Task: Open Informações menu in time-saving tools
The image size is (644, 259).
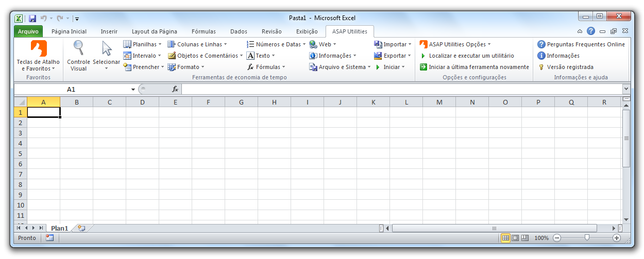Action: pyautogui.click(x=333, y=56)
